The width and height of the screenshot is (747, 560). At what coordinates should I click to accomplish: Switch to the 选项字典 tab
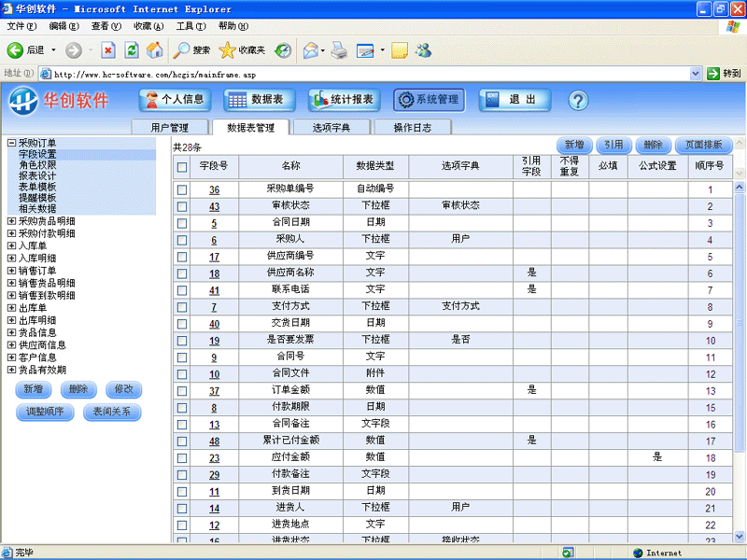[x=331, y=128]
